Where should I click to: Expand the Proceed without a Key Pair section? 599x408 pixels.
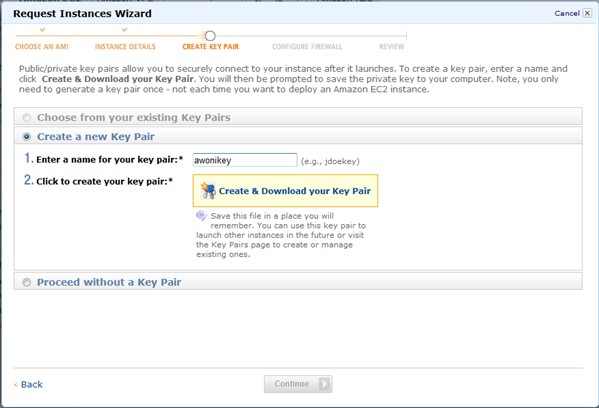[298, 281]
